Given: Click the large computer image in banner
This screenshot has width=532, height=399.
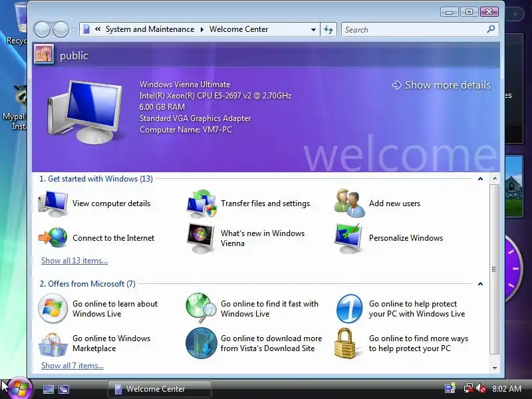Looking at the screenshot, I should point(85,112).
